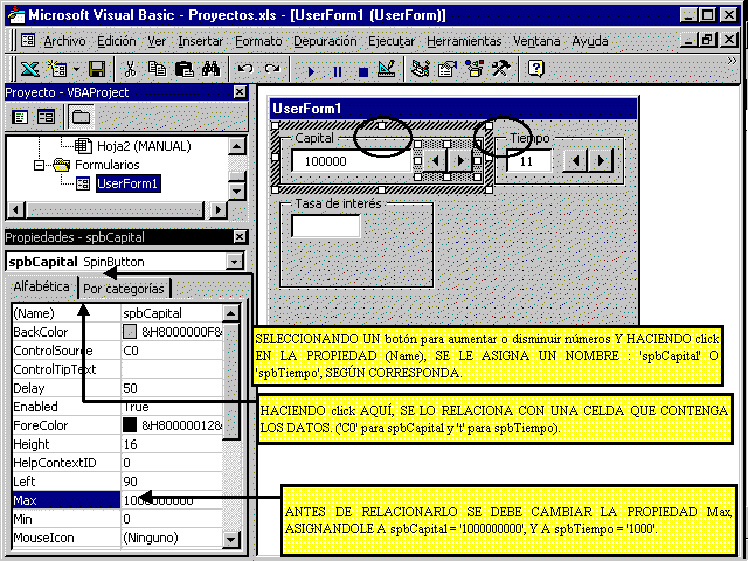Open the Herramientas menu
Image resolution: width=748 pixels, height=561 pixels.
pos(464,42)
